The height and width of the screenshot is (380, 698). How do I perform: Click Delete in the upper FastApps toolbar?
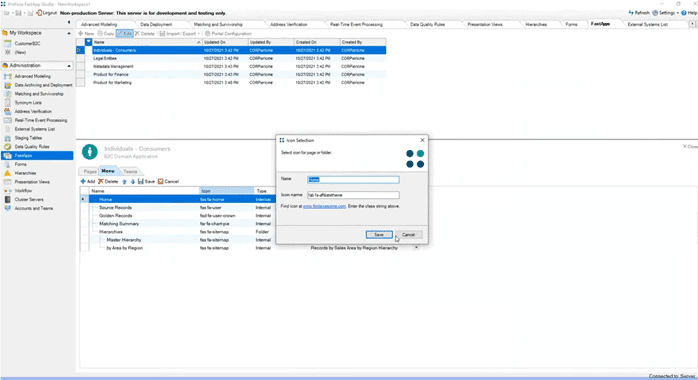tap(145, 33)
